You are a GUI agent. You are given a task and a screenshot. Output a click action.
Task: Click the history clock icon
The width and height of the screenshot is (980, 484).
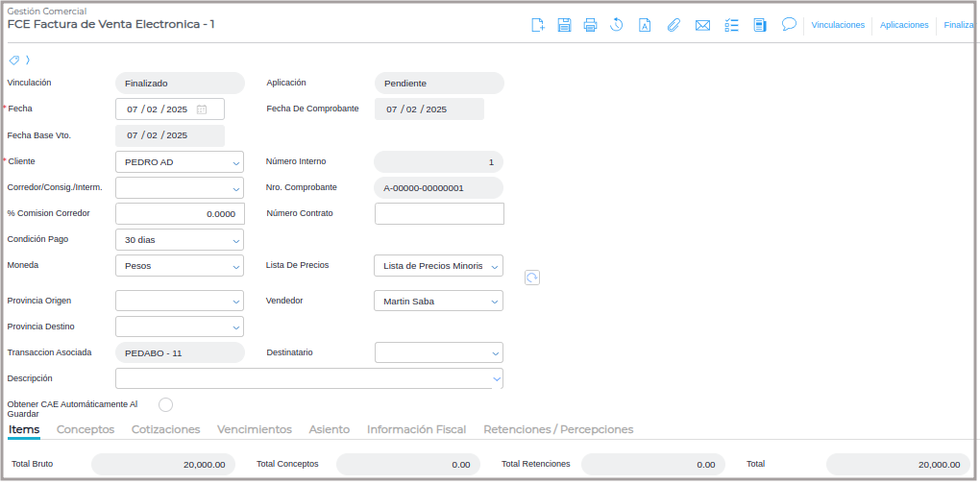(617, 25)
